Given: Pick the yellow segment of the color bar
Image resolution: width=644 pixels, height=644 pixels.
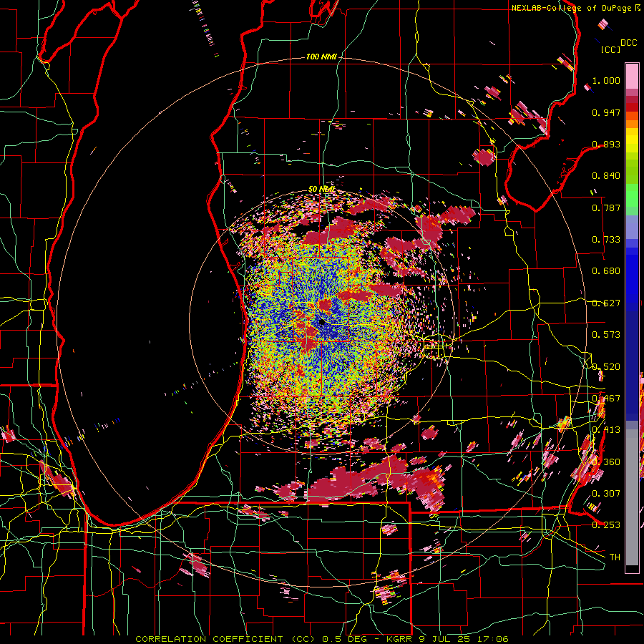Looking at the screenshot, I should point(632,140).
